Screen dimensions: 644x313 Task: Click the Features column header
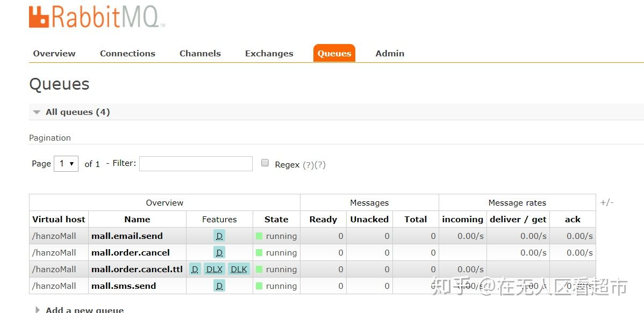tap(219, 220)
